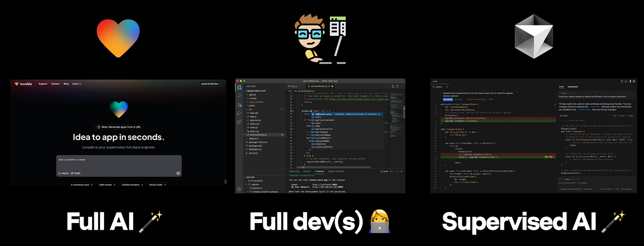
Task: Collapse the OUTLINE section in VS Code
Action: pyautogui.click(x=250, y=177)
